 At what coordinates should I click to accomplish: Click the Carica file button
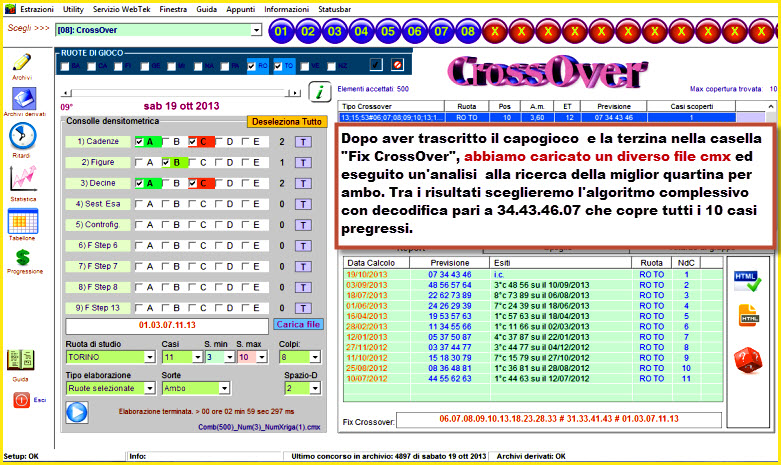pos(298,325)
